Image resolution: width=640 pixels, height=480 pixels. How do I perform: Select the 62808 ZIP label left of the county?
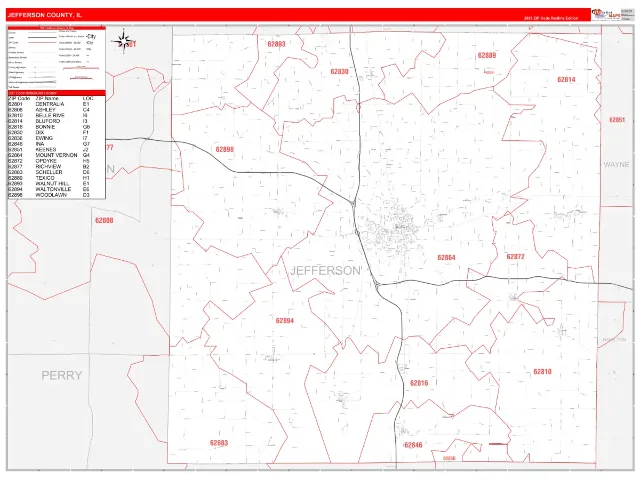pyautogui.click(x=104, y=220)
